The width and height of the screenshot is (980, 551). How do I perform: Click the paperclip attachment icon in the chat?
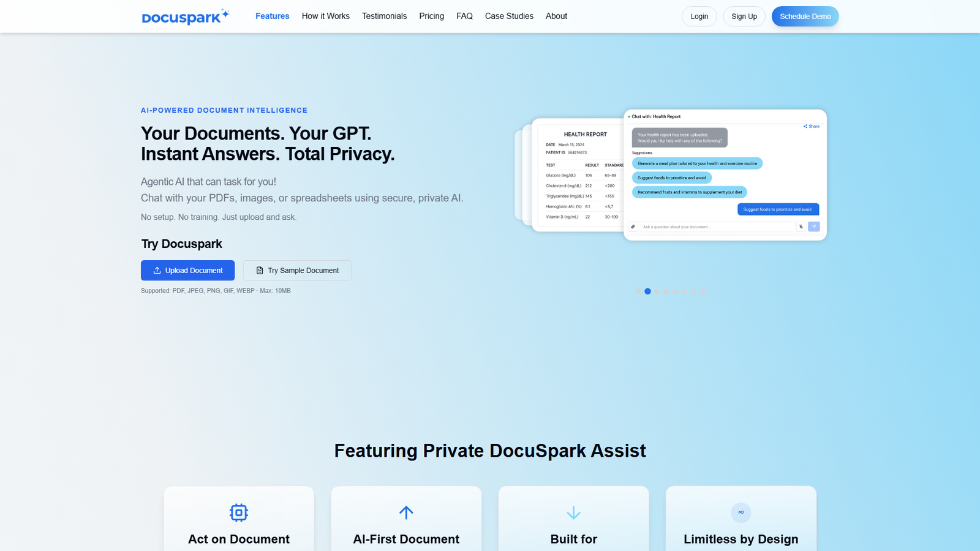click(x=633, y=227)
